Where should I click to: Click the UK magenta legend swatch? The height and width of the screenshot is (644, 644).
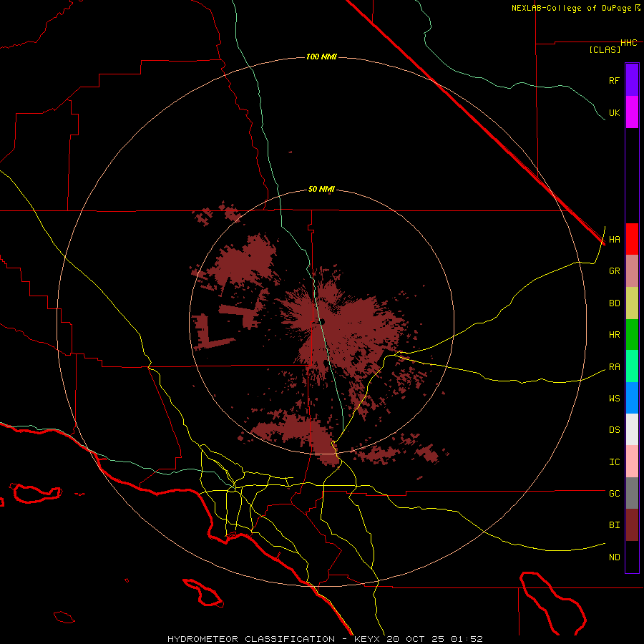[x=632, y=112]
